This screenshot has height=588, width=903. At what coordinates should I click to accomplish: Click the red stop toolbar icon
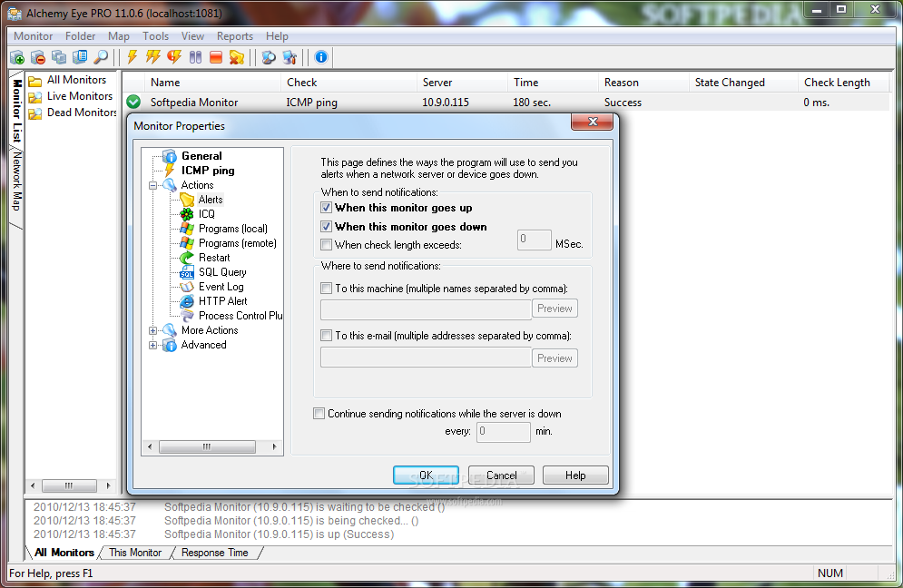(216, 57)
